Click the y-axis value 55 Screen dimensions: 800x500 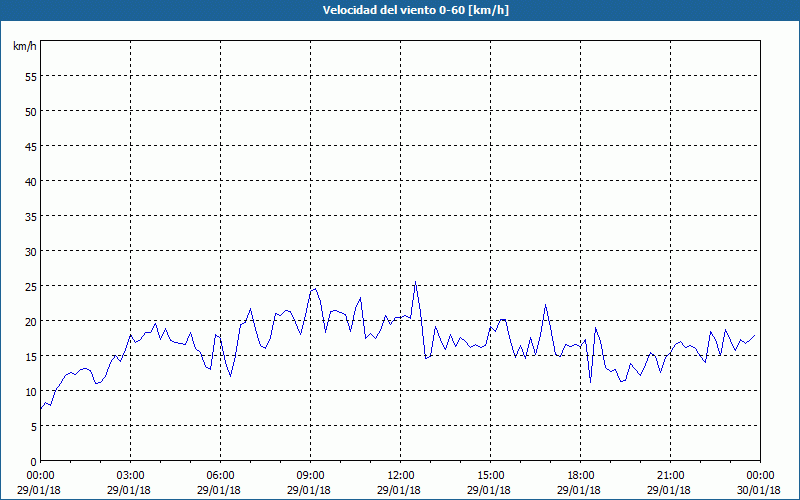click(x=31, y=76)
